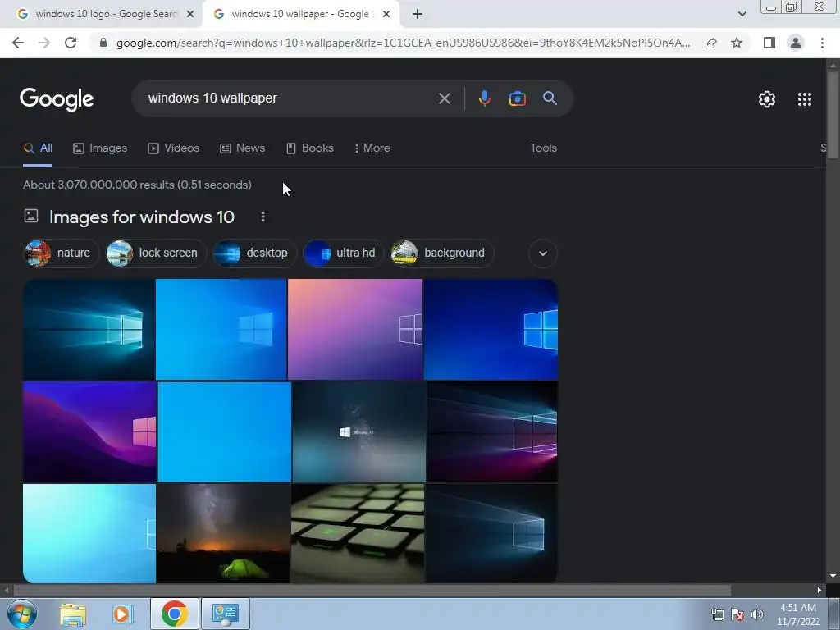The image size is (840, 630).
Task: Clear the search box text
Action: pyautogui.click(x=444, y=98)
